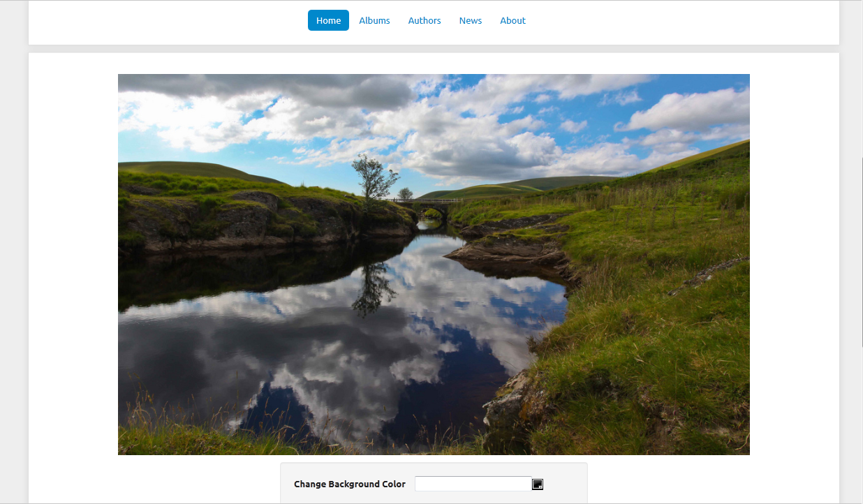Go to the Albums page
This screenshot has height=504, width=863.
(x=374, y=20)
